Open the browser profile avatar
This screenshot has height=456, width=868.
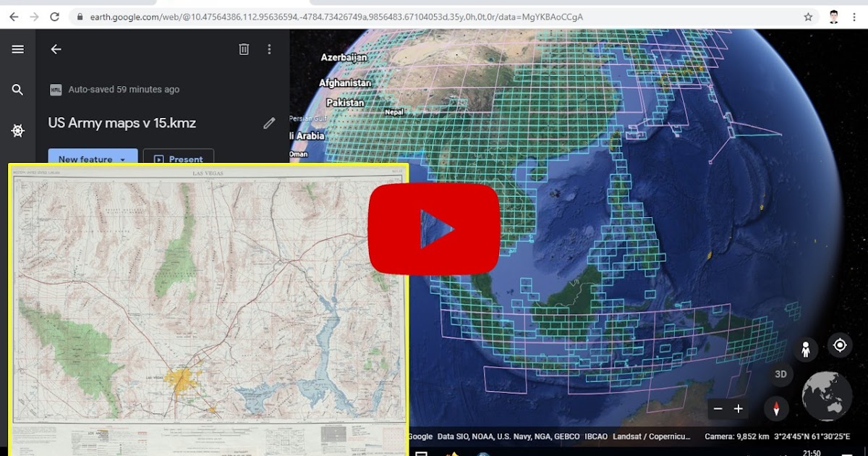[x=834, y=16]
